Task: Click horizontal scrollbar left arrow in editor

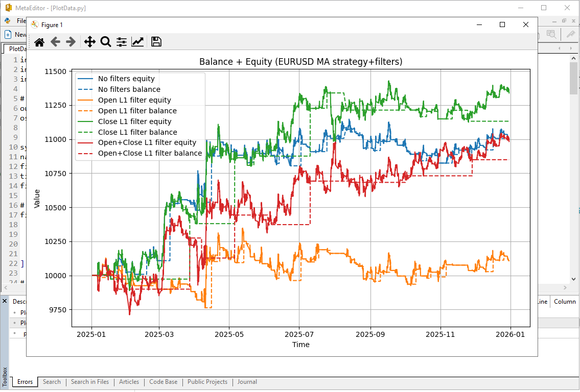Action: point(5,287)
